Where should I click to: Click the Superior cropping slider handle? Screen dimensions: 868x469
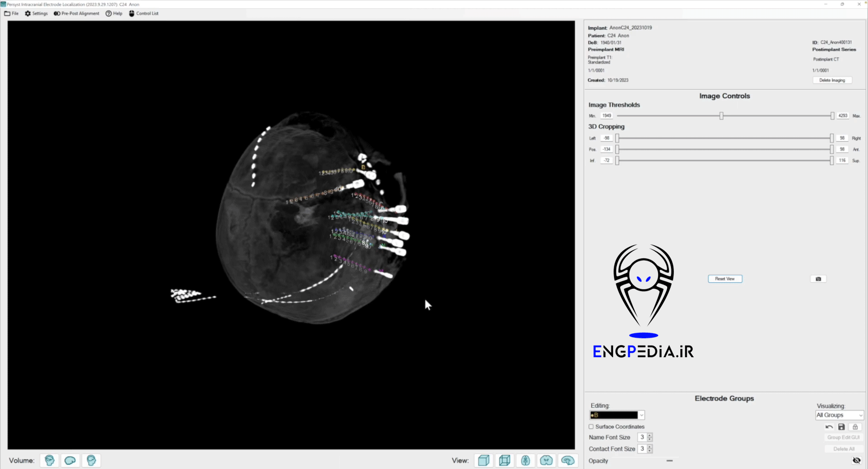pyautogui.click(x=832, y=161)
